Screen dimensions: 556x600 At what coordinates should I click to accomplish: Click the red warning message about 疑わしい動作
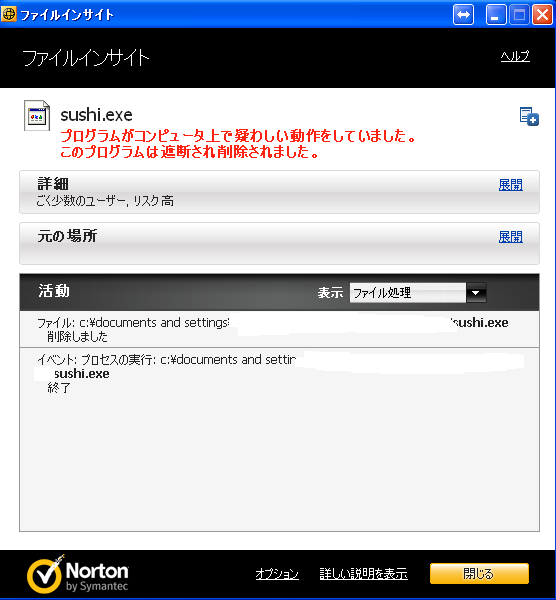tap(238, 136)
